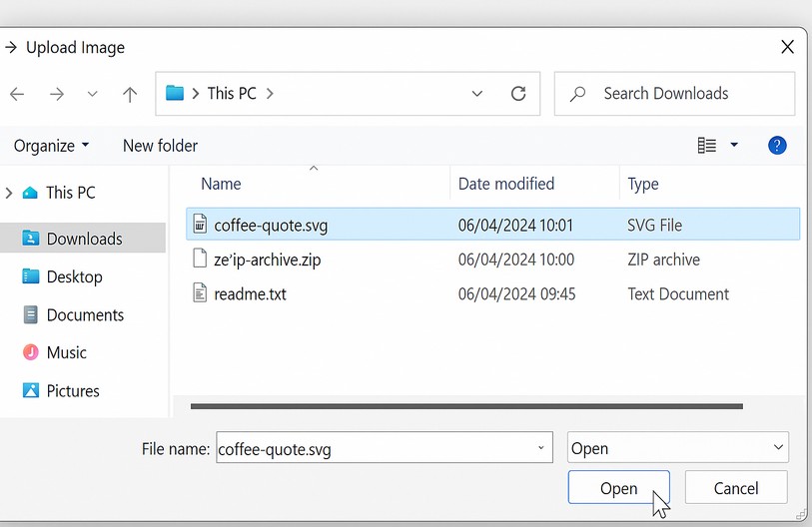Click the Downloads folder icon in sidebar
The image size is (812, 527).
(x=31, y=238)
